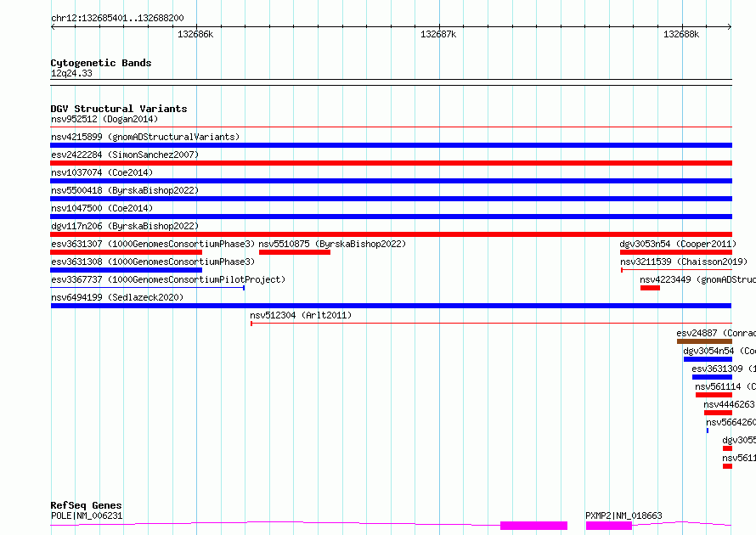Open the dgv3054n54 variant label
The height and width of the screenshot is (535, 756).
[719, 351]
